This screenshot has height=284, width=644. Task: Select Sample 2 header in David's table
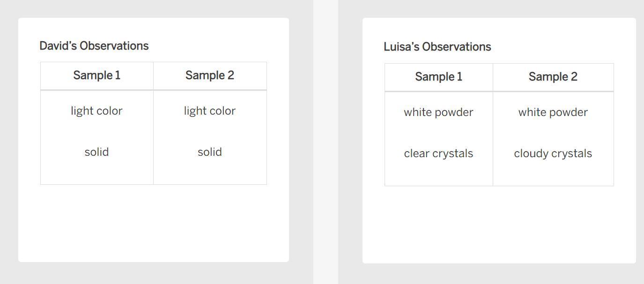(x=209, y=75)
